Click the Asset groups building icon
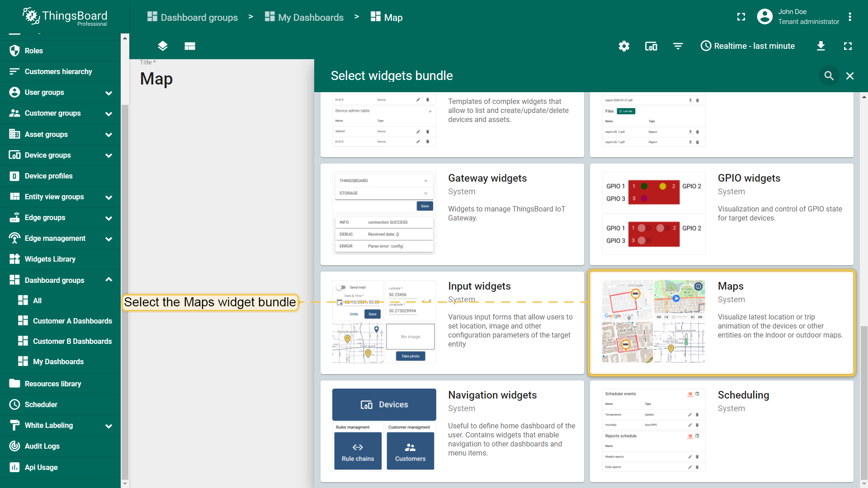 pos(14,134)
